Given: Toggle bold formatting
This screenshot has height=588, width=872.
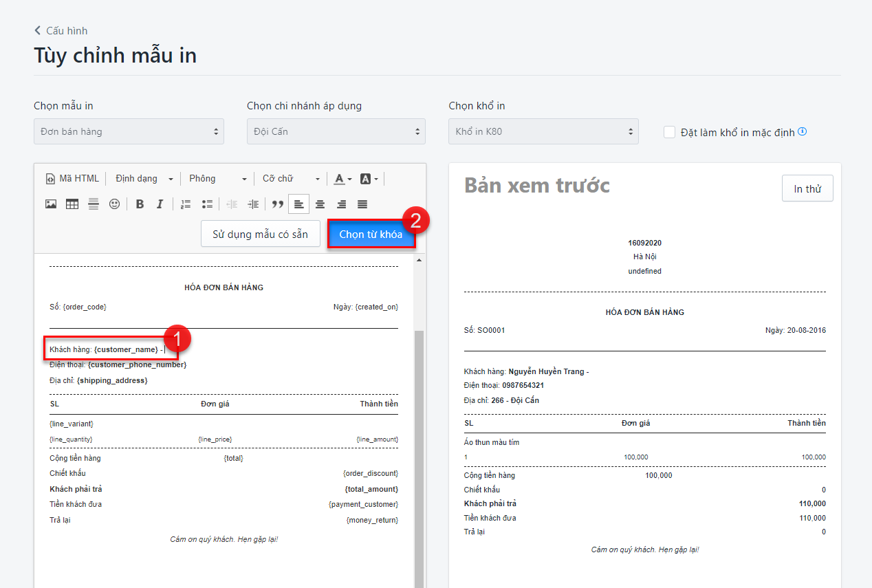Looking at the screenshot, I should pos(140,204).
